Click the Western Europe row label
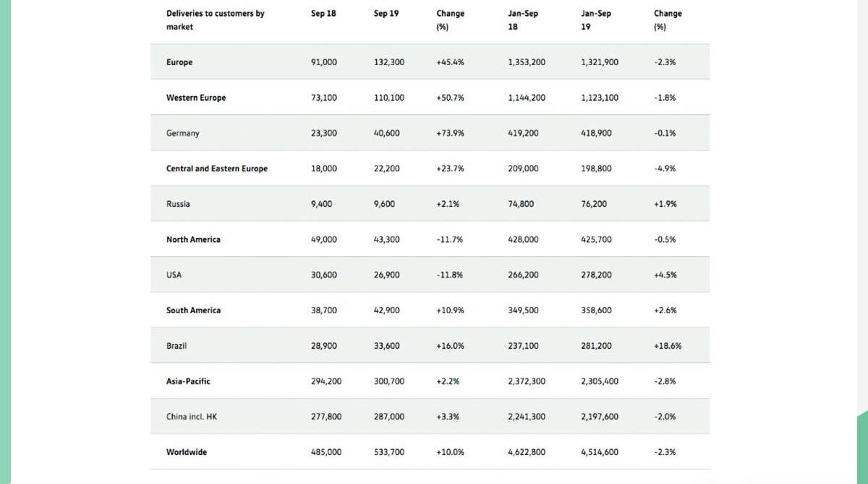868x484 pixels. point(196,98)
